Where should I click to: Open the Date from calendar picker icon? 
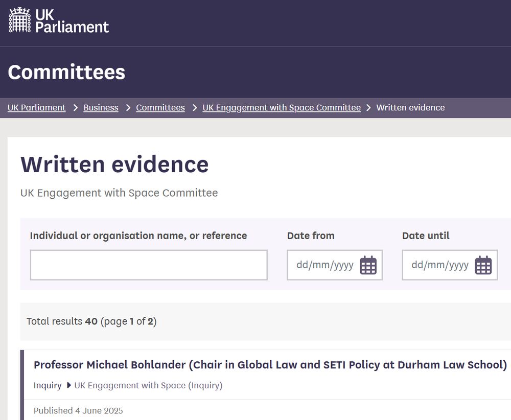[368, 265]
